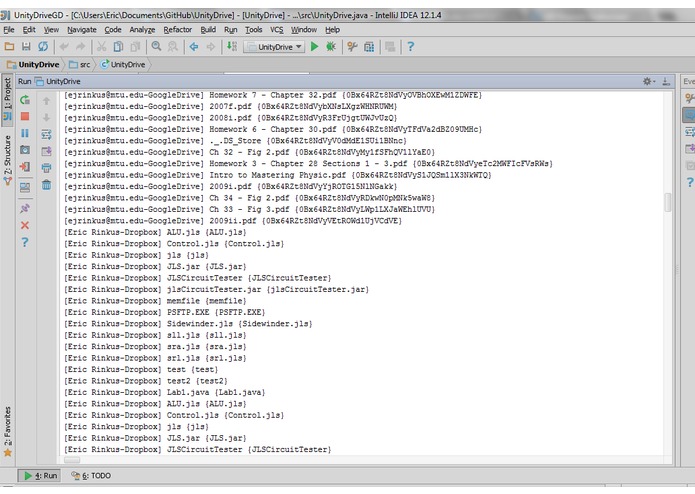Pause output with the blue pause icon
The height and width of the screenshot is (494, 695).
coord(25,133)
